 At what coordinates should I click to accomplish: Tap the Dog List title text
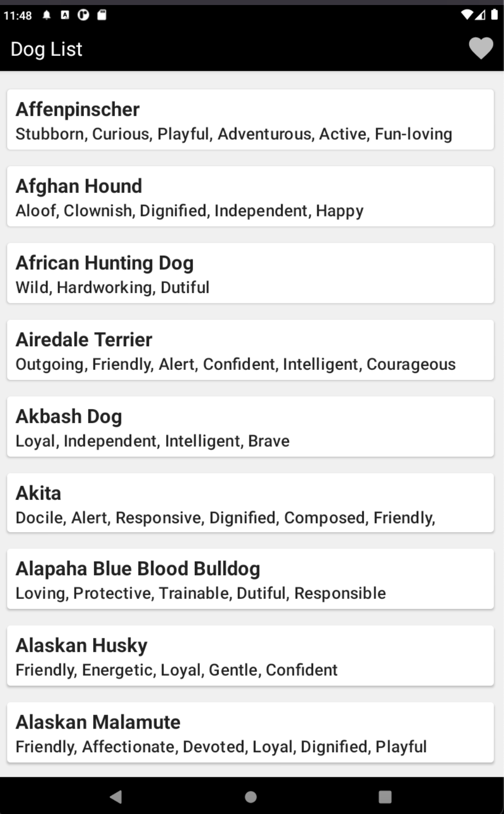point(46,48)
